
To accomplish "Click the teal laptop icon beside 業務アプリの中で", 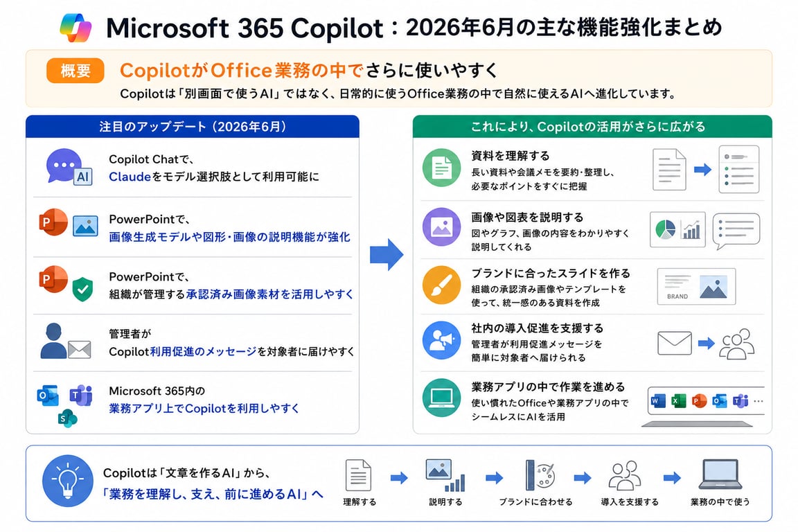I will tap(441, 398).
